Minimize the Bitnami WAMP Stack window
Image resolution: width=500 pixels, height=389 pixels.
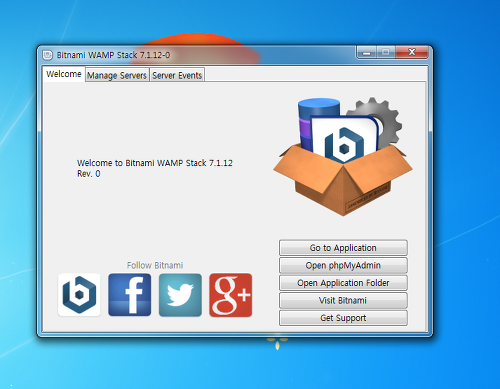pyautogui.click(x=367, y=52)
